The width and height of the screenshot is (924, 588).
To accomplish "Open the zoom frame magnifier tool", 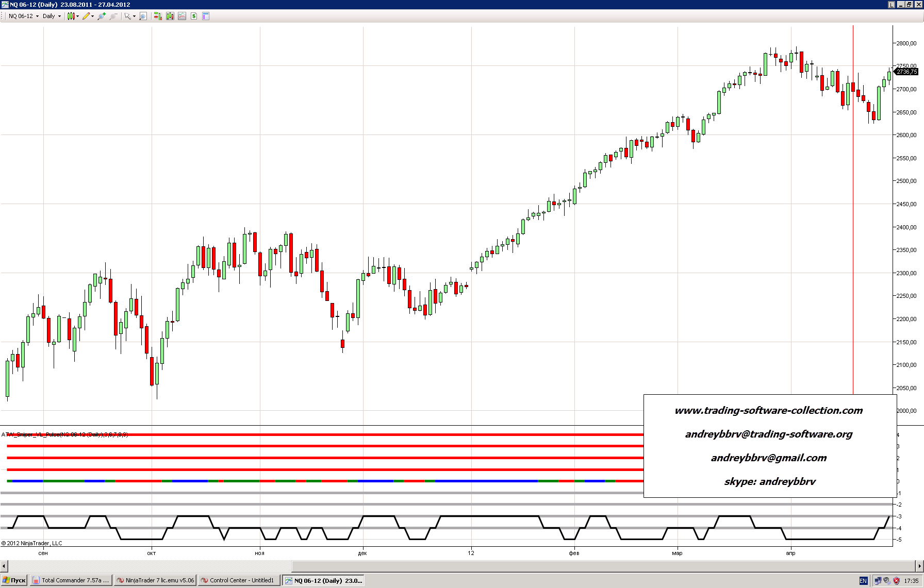I will tap(143, 16).
